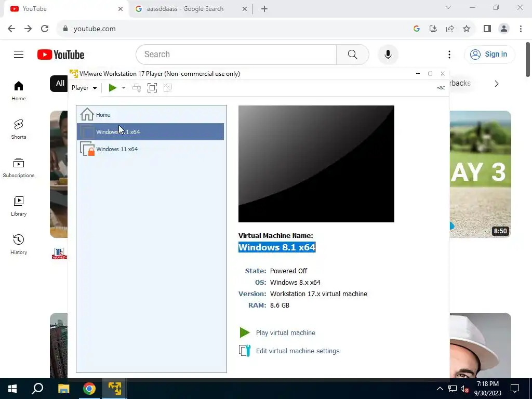The image size is (532, 399).
Task: Click the green play triangle beside Play virtual machine
Action: pos(244,332)
